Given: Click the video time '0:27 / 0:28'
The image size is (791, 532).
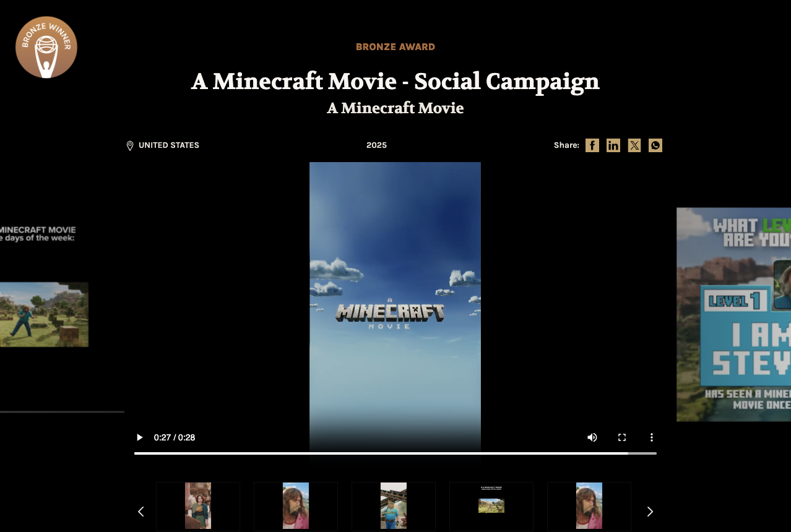Looking at the screenshot, I should (175, 437).
